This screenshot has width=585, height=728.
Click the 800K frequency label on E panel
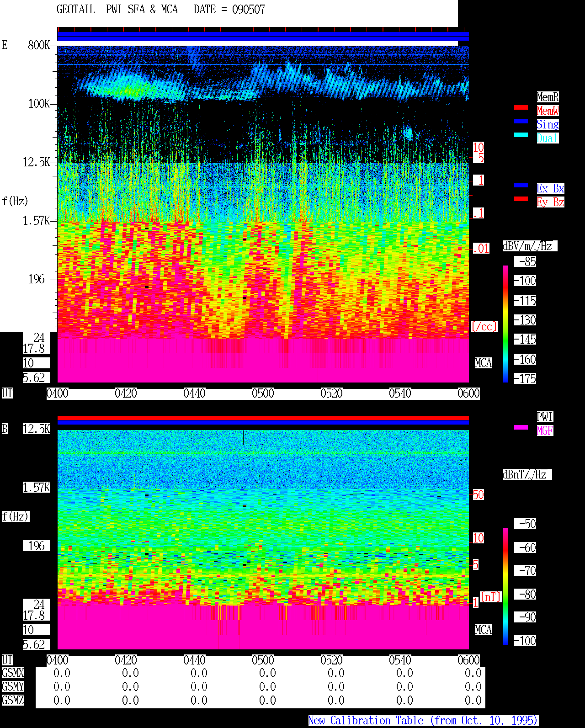[x=39, y=45]
